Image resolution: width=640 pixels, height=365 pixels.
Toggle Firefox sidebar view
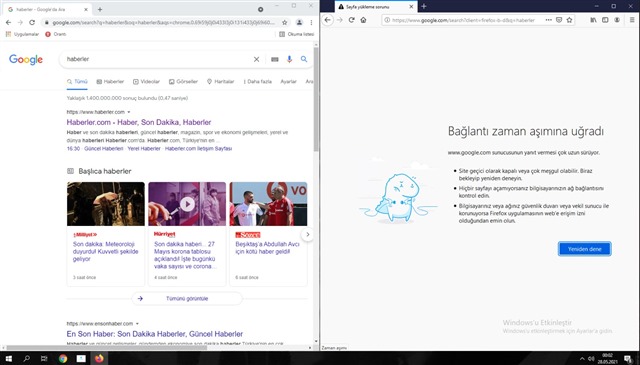coord(605,20)
